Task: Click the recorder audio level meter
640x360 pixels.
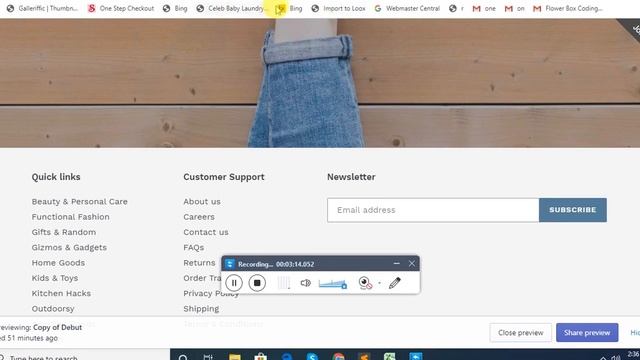Action: [x=284, y=283]
